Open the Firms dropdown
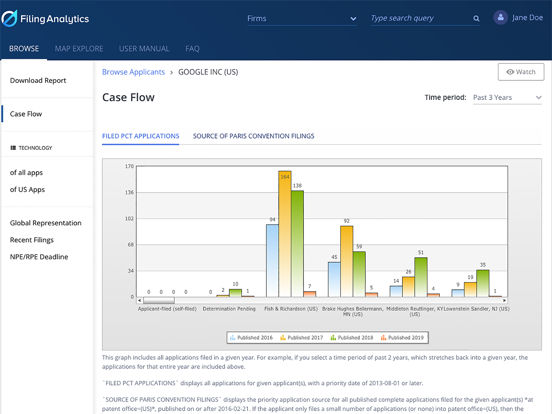Image resolution: width=552 pixels, height=414 pixels. (x=302, y=18)
